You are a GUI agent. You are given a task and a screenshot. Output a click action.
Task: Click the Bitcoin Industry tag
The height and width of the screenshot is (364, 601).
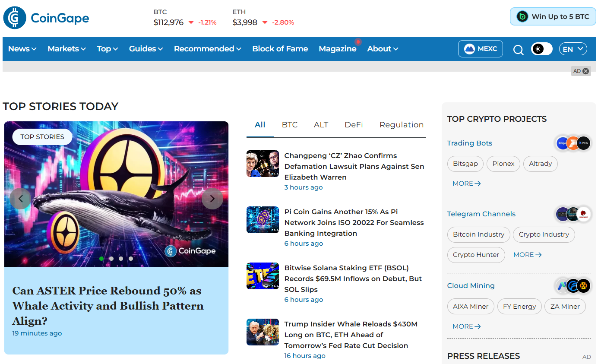point(479,234)
